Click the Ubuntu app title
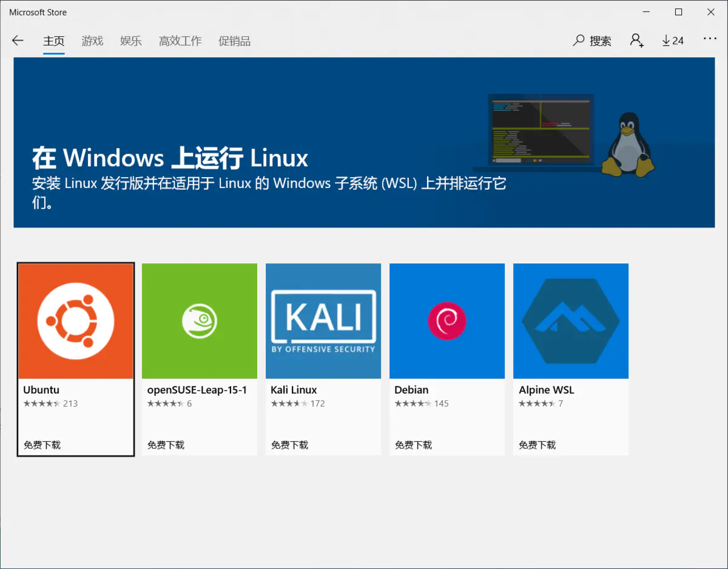The width and height of the screenshot is (728, 569). click(41, 390)
